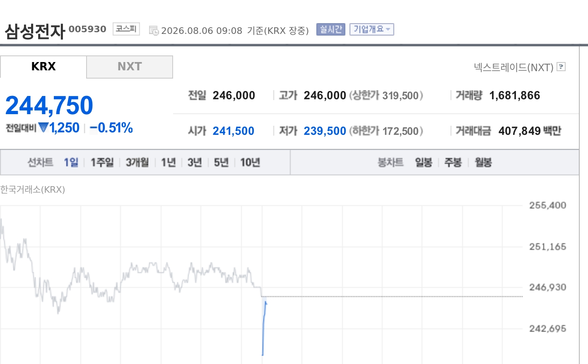Show the 5년 line chart
The width and height of the screenshot is (588, 364).
coord(221,162)
